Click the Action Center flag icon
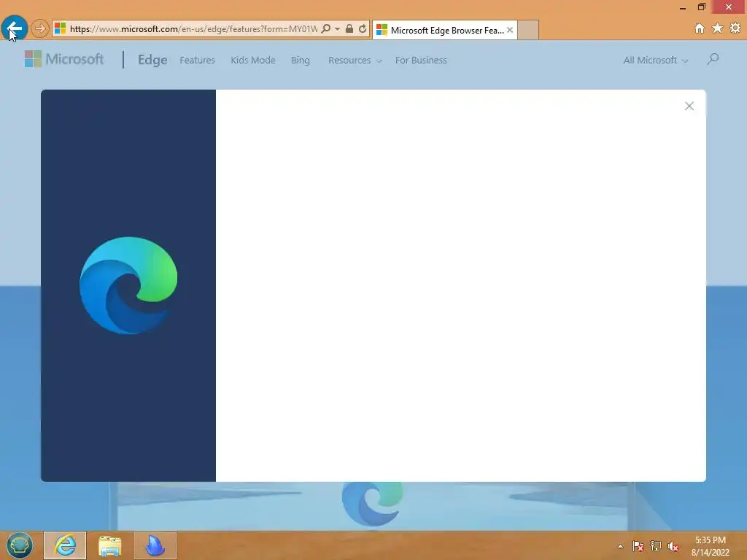This screenshot has width=747, height=560. [x=638, y=546]
